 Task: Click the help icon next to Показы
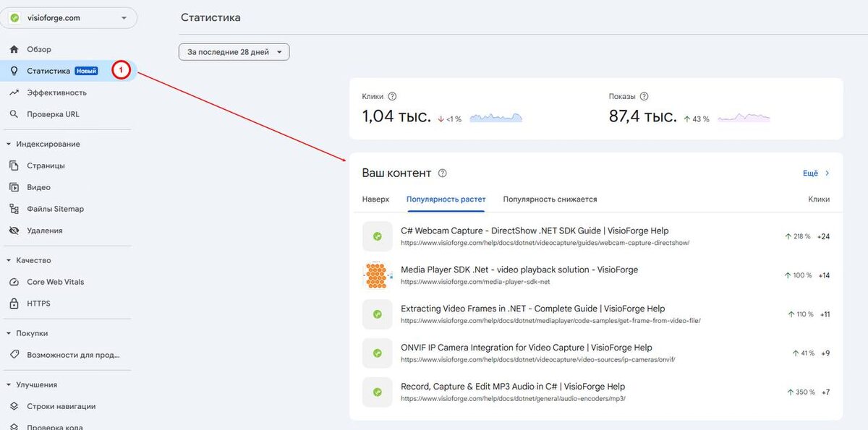tap(644, 96)
